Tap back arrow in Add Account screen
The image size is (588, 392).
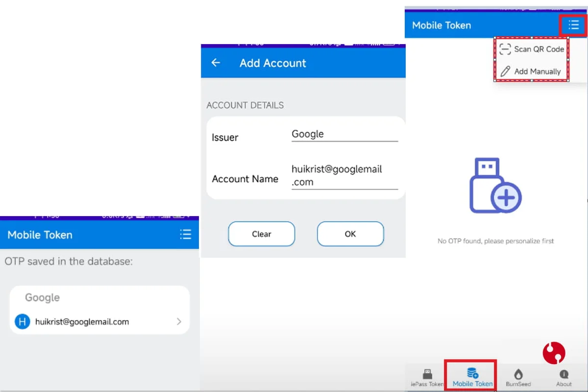click(216, 63)
